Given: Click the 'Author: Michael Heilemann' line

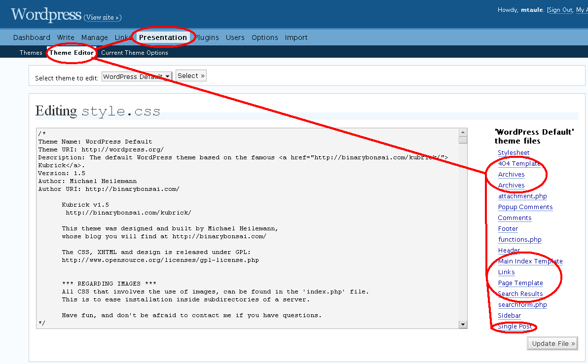Looking at the screenshot, I should pyautogui.click(x=87, y=181).
